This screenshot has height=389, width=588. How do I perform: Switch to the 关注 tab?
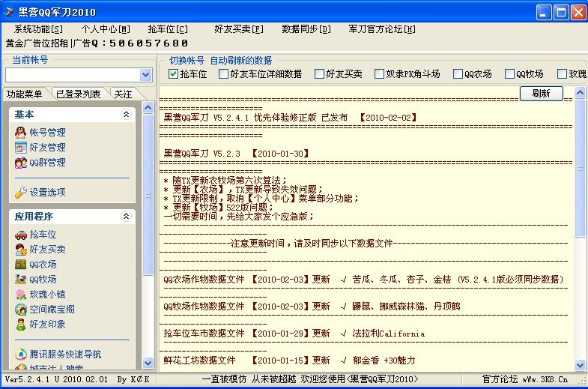point(123,94)
